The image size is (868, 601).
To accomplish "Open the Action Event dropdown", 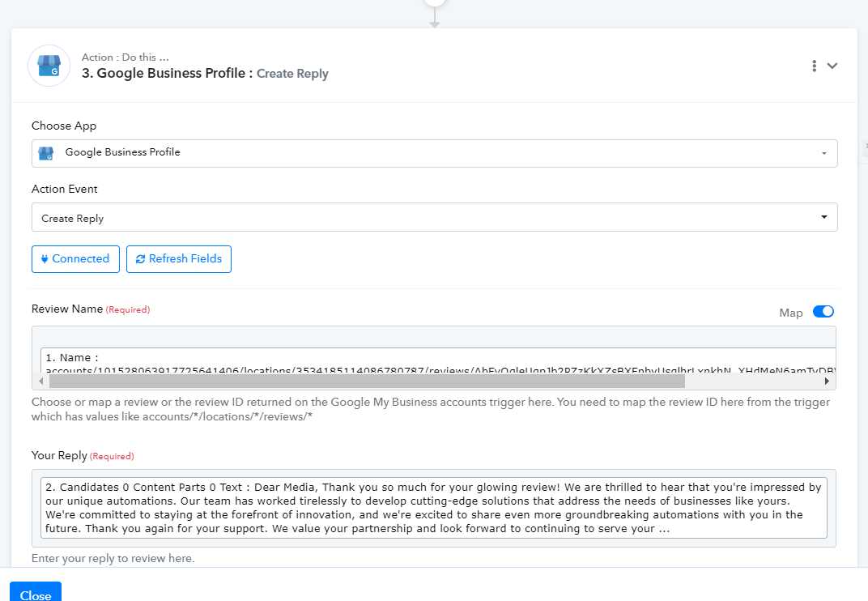I will coord(434,217).
